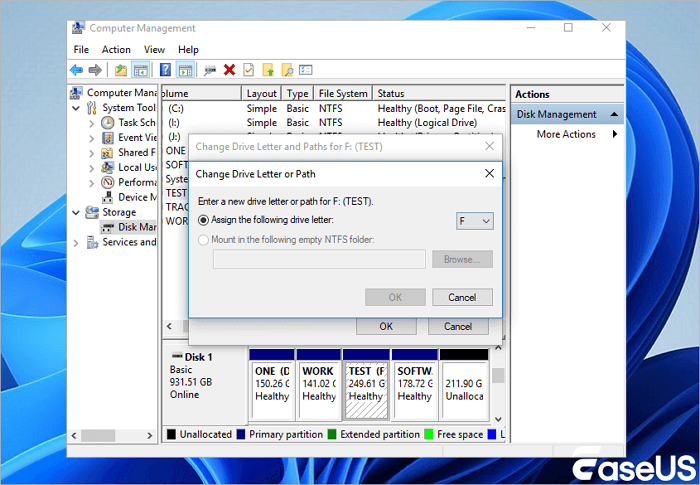Click the Primary partition blue legend swatch
The image size is (700, 485).
point(241,434)
